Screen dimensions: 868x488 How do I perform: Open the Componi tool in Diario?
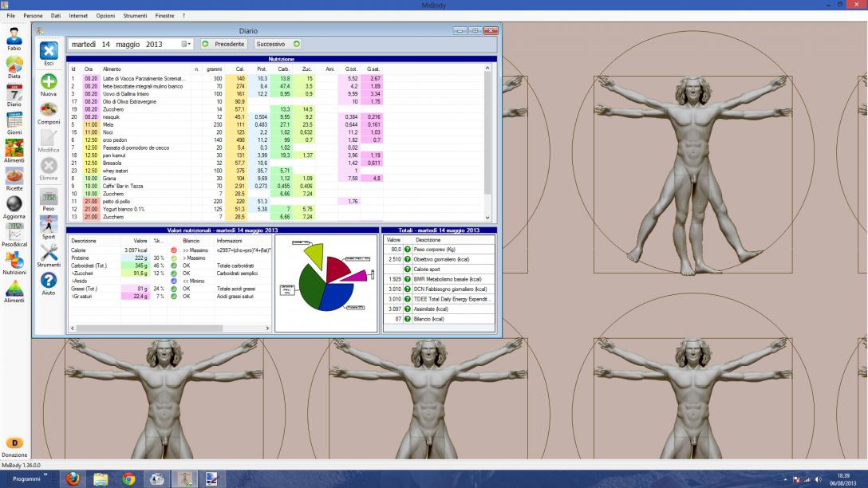tap(49, 110)
